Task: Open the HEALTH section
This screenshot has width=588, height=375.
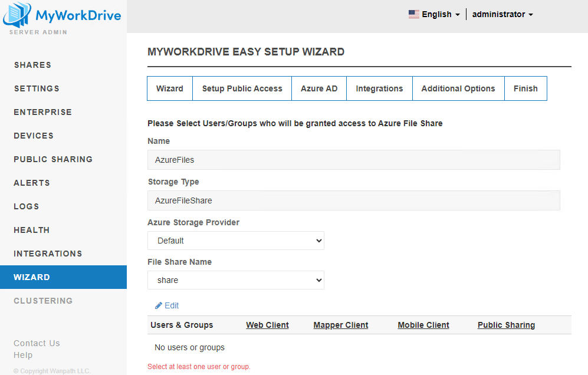Action: click(x=31, y=230)
